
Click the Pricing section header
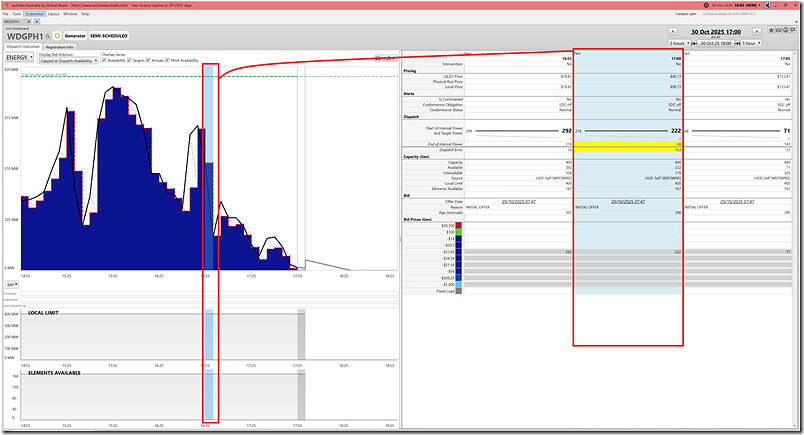pos(410,71)
